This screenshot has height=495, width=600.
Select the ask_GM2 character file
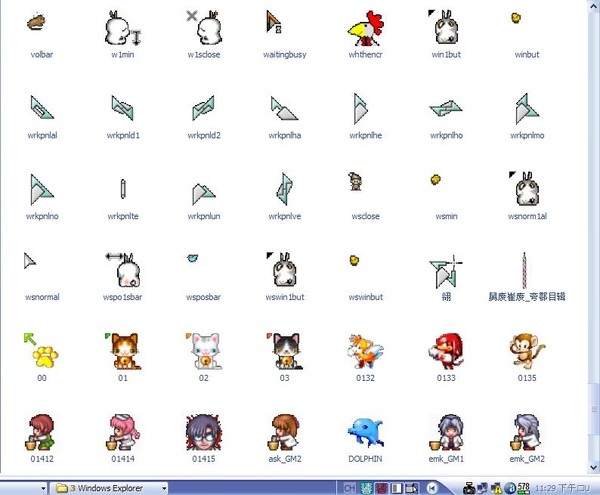[284, 432]
